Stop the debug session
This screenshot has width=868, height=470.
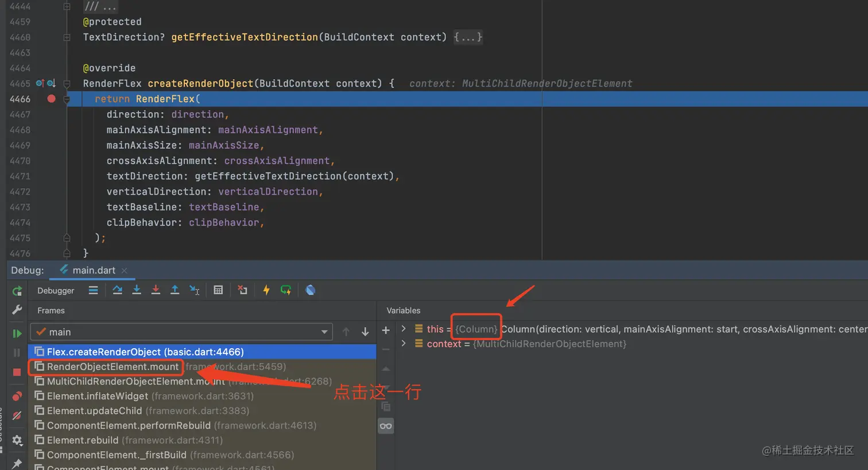pos(17,372)
